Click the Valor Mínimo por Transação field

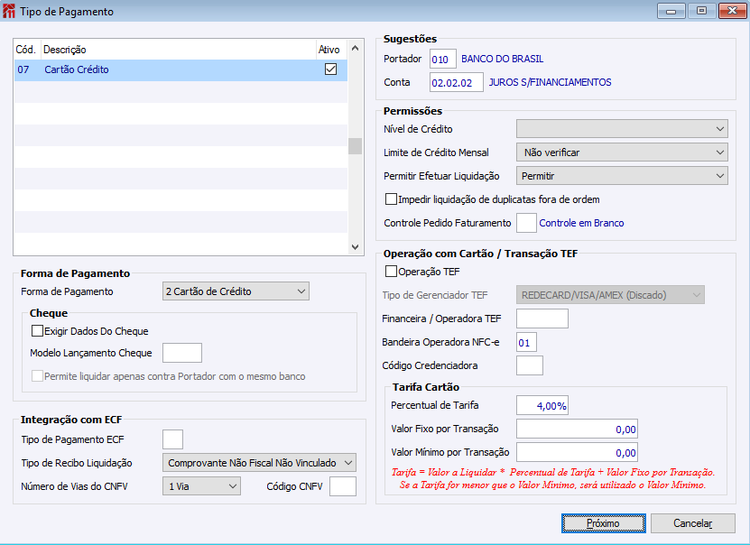click(577, 452)
